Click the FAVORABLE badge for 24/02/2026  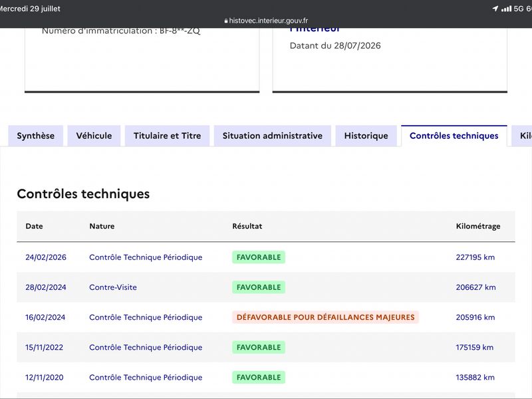pyautogui.click(x=259, y=257)
